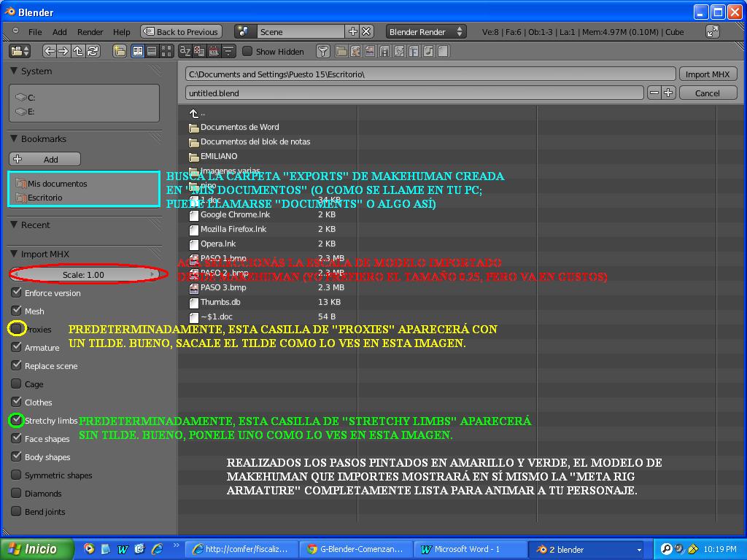This screenshot has width=747, height=560.
Task: Sort files by extension
Action: [x=199, y=51]
